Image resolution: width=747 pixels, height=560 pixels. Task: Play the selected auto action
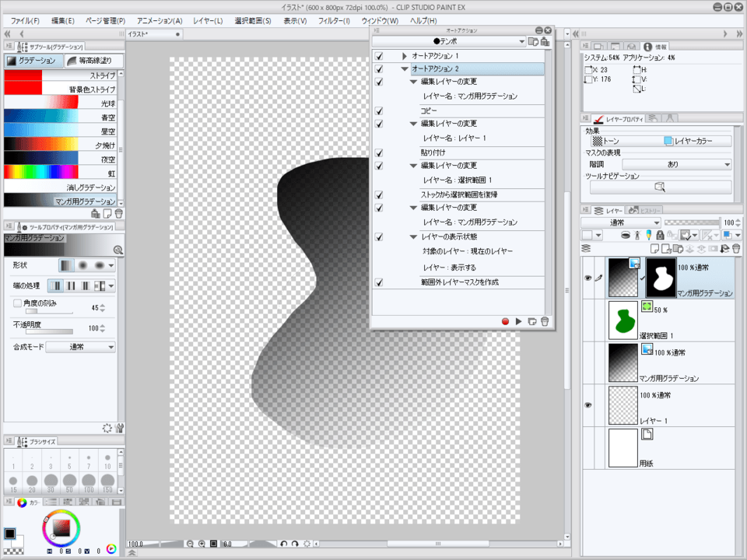click(518, 321)
